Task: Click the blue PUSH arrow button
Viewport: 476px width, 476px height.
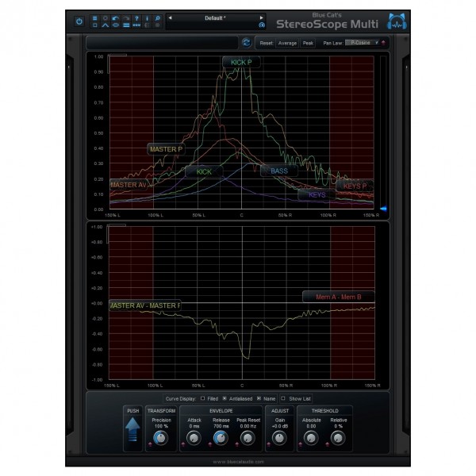Action: click(x=132, y=429)
